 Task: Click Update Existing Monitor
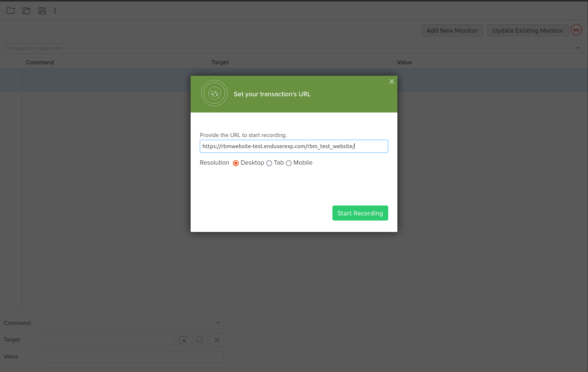[527, 30]
